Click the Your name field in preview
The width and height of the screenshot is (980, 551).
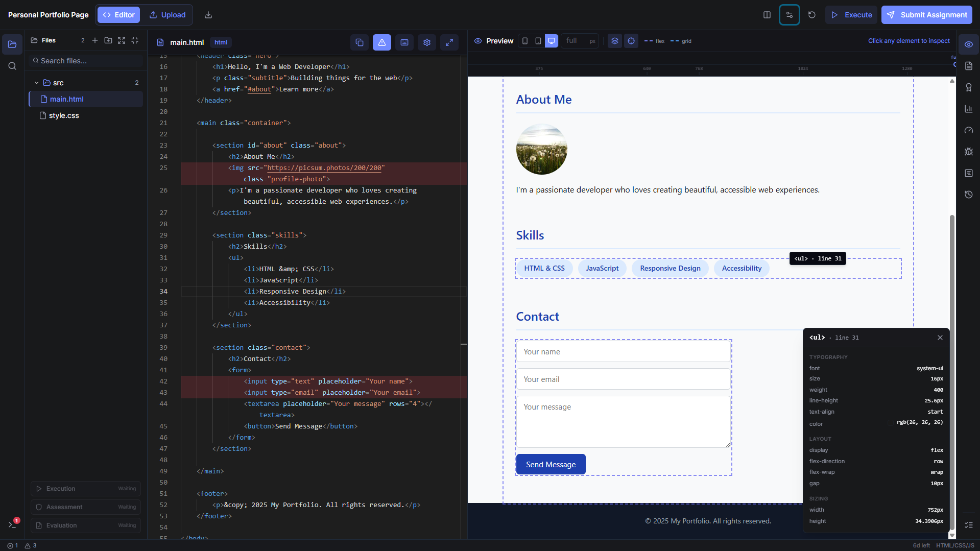click(623, 352)
